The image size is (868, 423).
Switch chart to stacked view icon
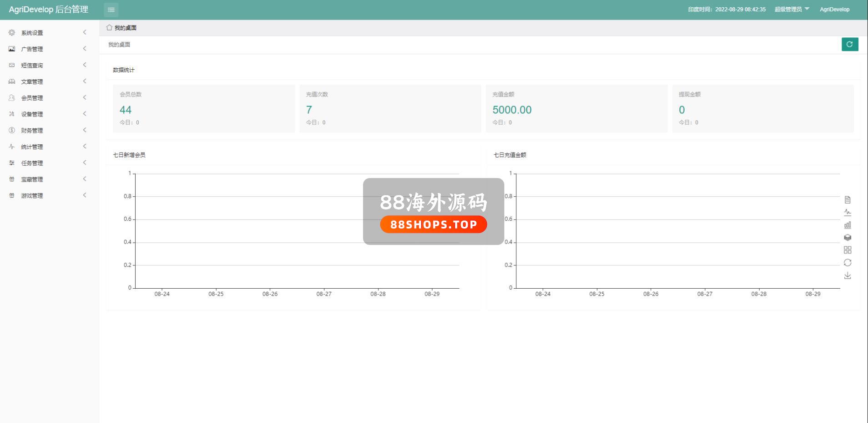(847, 238)
